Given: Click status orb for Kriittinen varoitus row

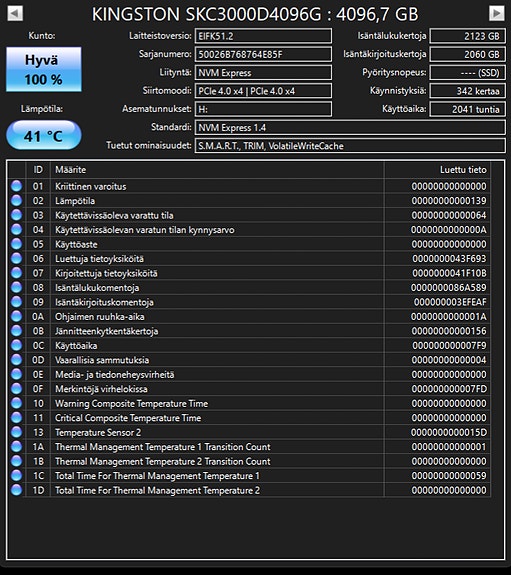Looking at the screenshot, I should 17,186.
